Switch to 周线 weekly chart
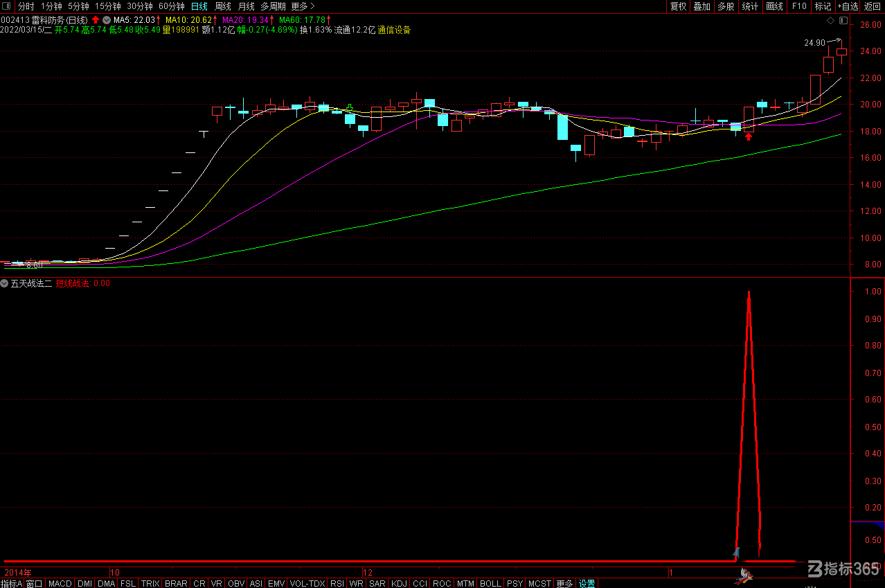This screenshot has height=588, width=885. 222,6
